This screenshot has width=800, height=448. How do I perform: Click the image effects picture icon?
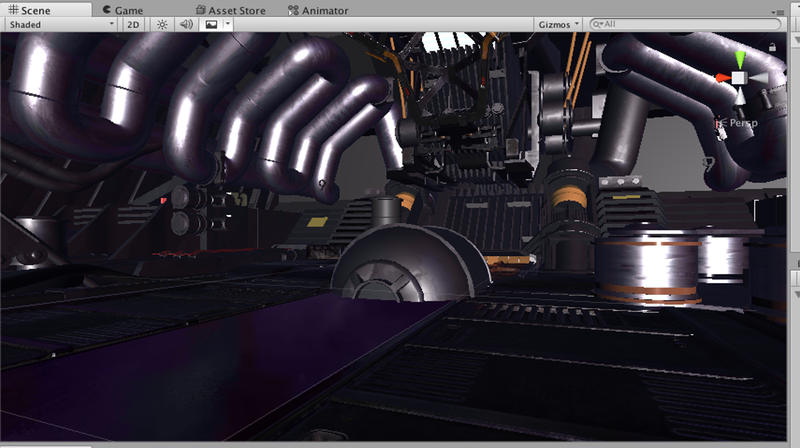(211, 24)
